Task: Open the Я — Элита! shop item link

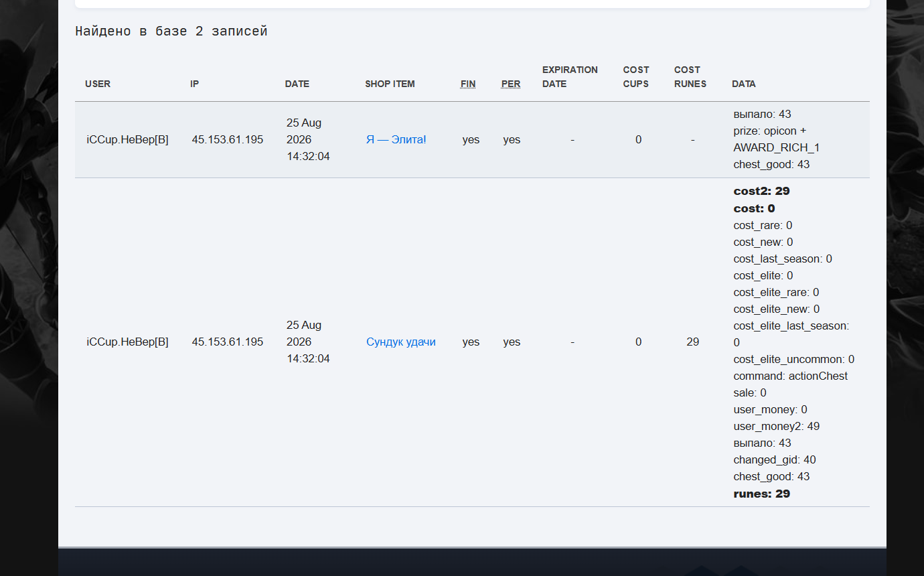Action: click(396, 139)
